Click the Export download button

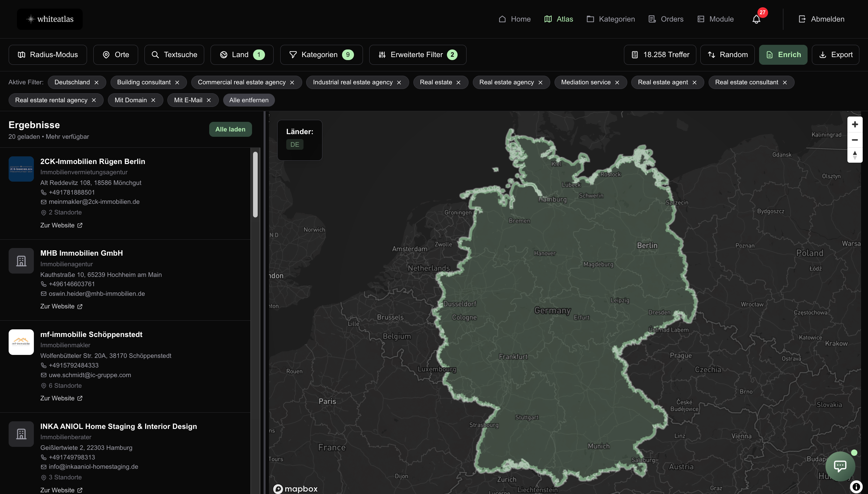click(x=835, y=55)
